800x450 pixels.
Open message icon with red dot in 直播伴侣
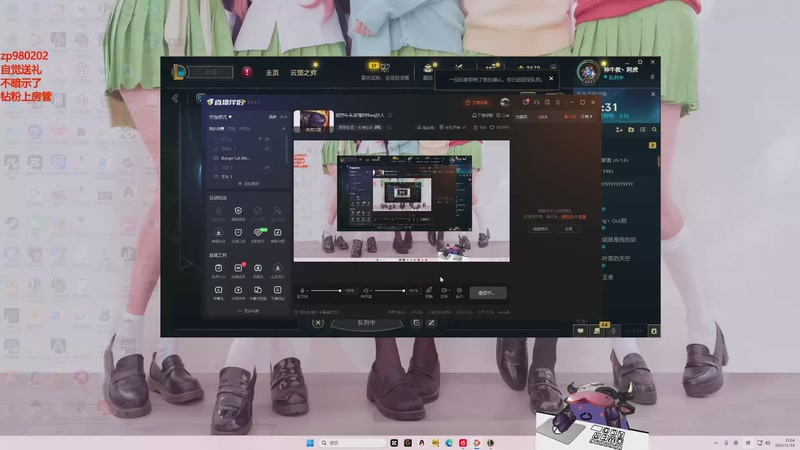pyautogui.click(x=526, y=102)
